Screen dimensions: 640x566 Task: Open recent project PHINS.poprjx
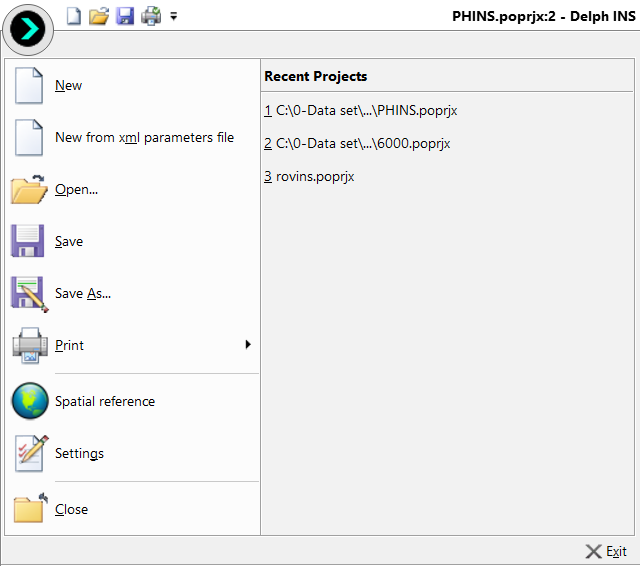click(361, 111)
